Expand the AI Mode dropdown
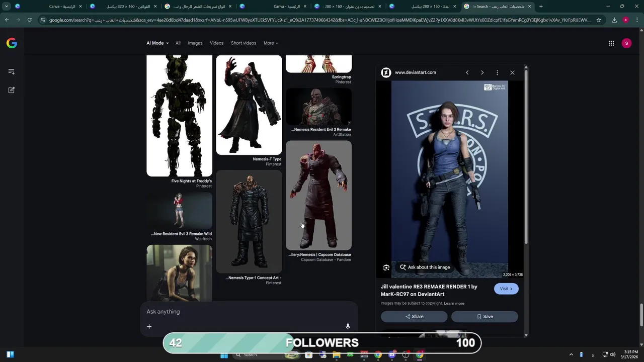The image size is (644, 362). [x=157, y=43]
